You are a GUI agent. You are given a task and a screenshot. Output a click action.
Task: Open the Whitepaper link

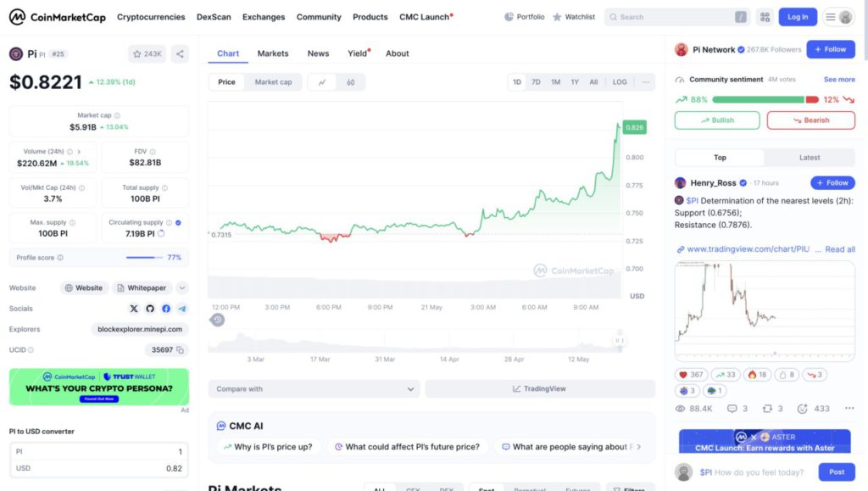pos(141,288)
